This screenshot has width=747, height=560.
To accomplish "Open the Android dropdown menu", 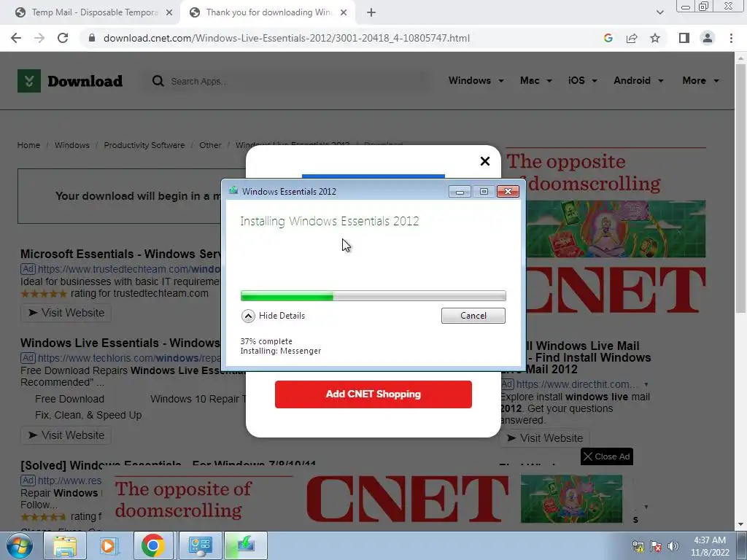I will click(x=638, y=80).
